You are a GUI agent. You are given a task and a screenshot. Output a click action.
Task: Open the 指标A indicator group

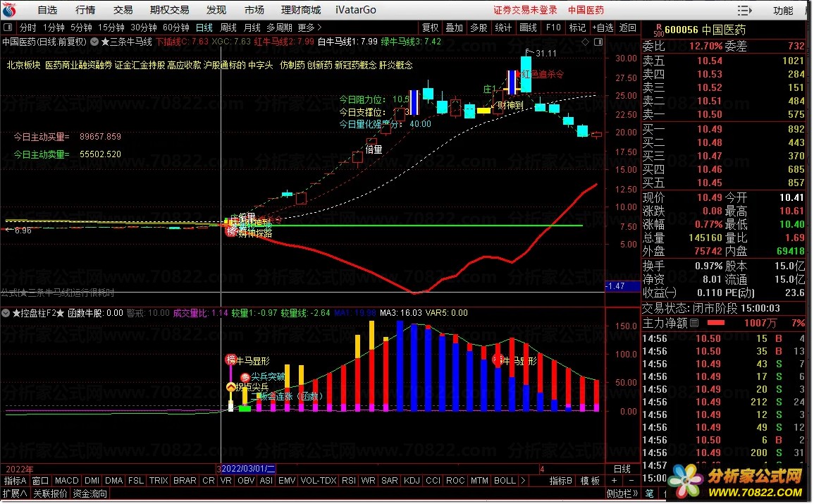pos(15,481)
